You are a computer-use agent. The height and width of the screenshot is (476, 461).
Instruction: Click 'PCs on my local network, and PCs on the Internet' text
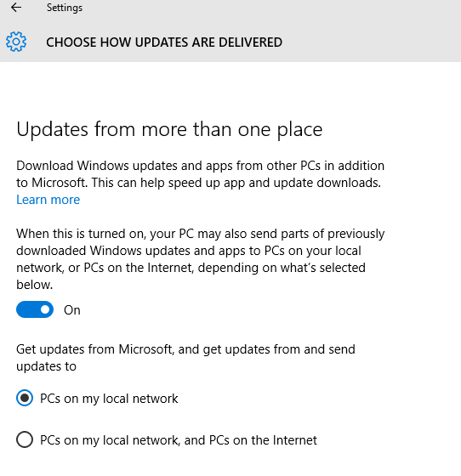coord(179,440)
